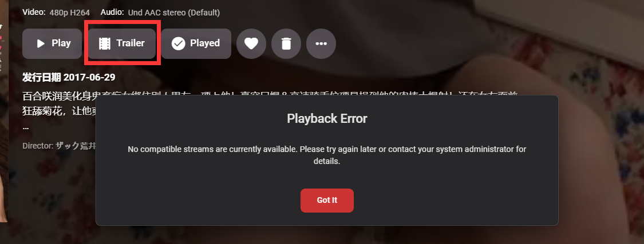
Task: Open the three-dots more options menu
Action: coord(321,43)
